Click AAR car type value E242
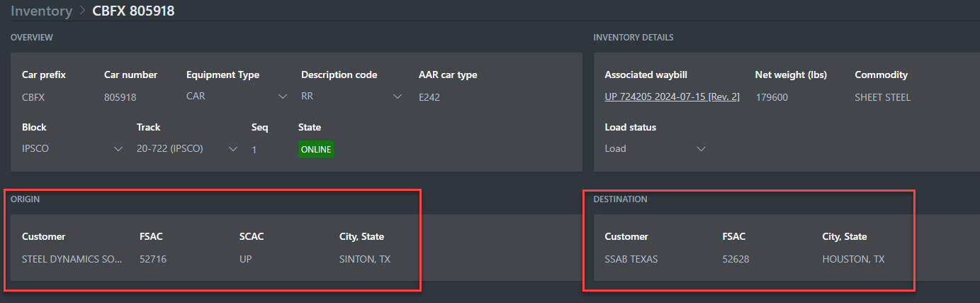This screenshot has height=303, width=980. pyautogui.click(x=429, y=97)
